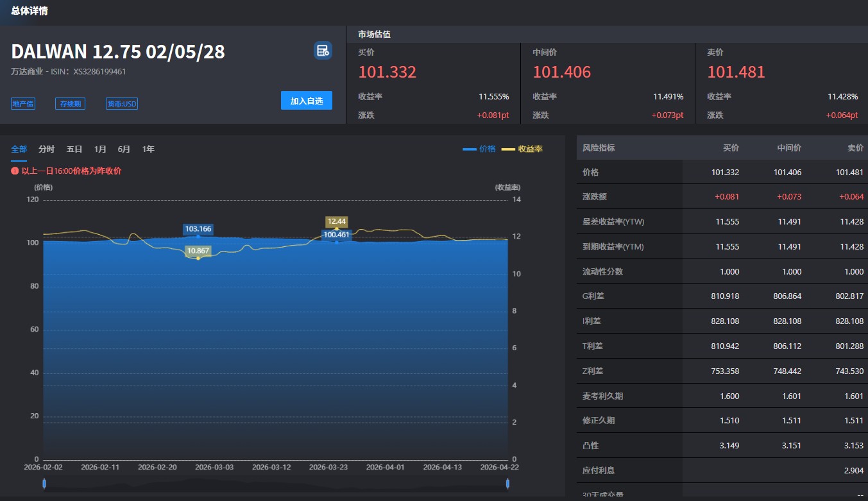
Task: Click the red notice icon above the chart
Action: coord(15,171)
